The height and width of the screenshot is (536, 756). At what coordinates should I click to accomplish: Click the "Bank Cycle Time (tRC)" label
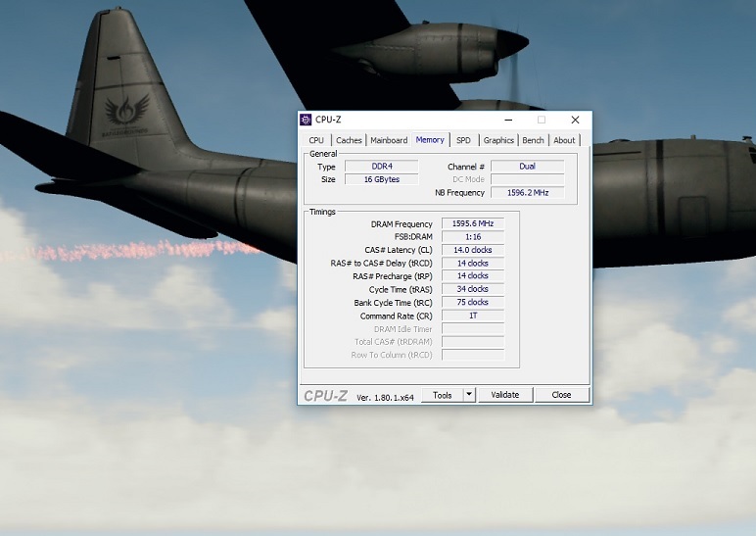click(x=393, y=303)
